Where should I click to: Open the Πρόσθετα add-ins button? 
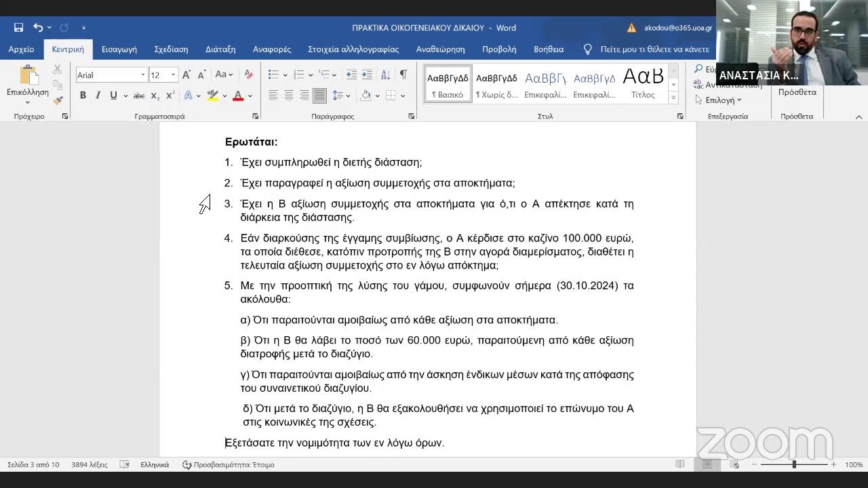pos(797,92)
